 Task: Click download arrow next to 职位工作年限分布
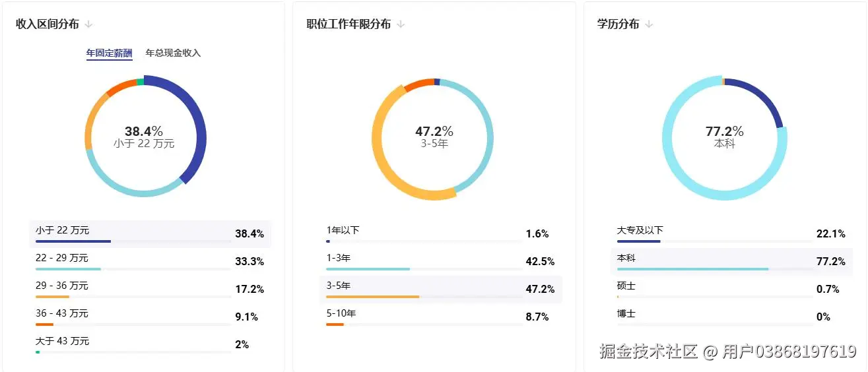pos(401,24)
